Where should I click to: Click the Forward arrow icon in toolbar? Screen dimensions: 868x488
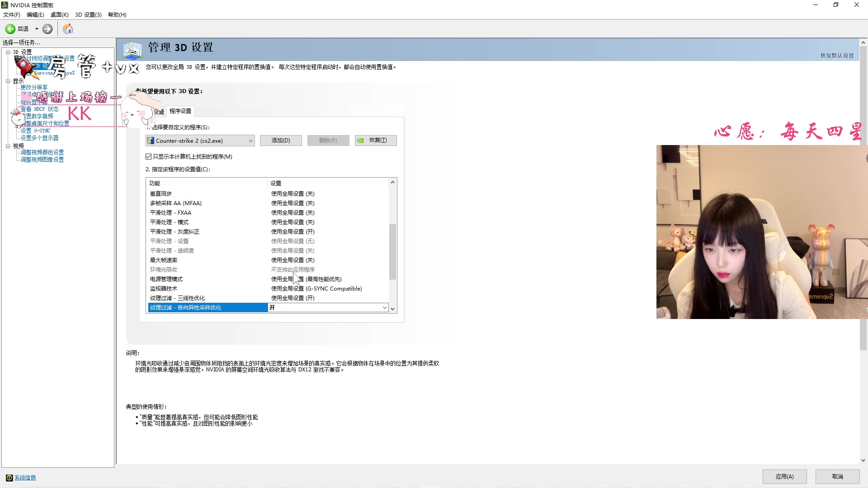point(47,29)
